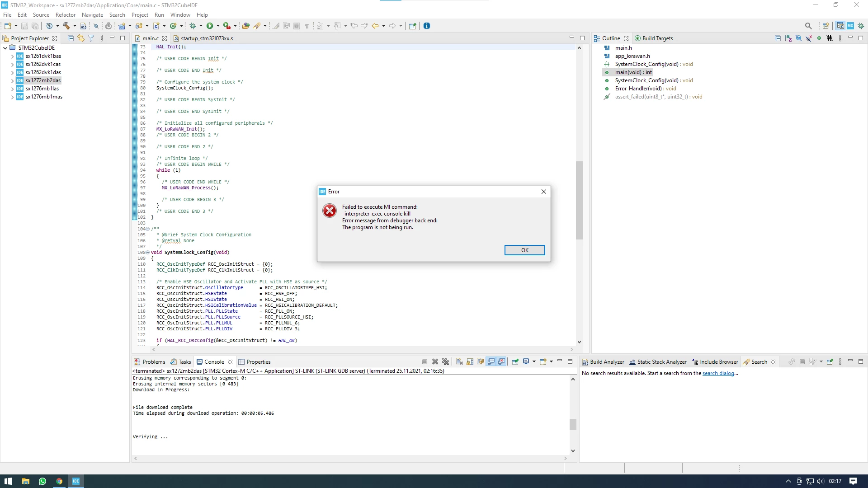The width and height of the screenshot is (868, 488).
Task: Click OK in the Error dialog
Action: 524,250
